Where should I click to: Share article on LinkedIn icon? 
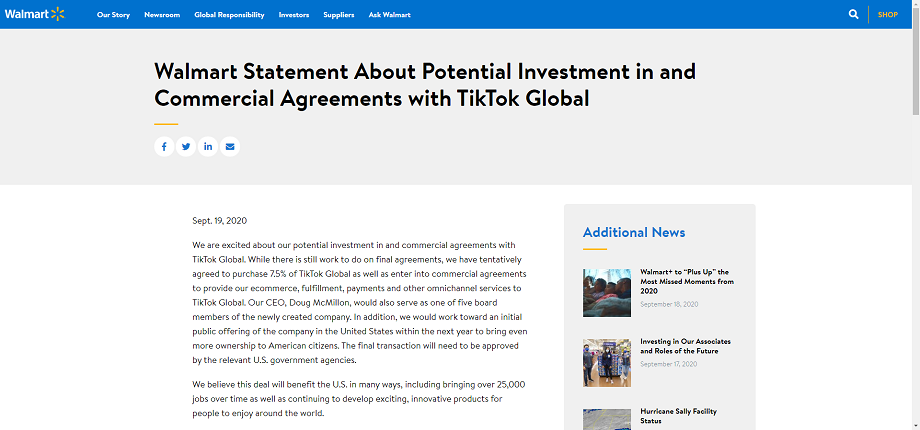(208, 147)
